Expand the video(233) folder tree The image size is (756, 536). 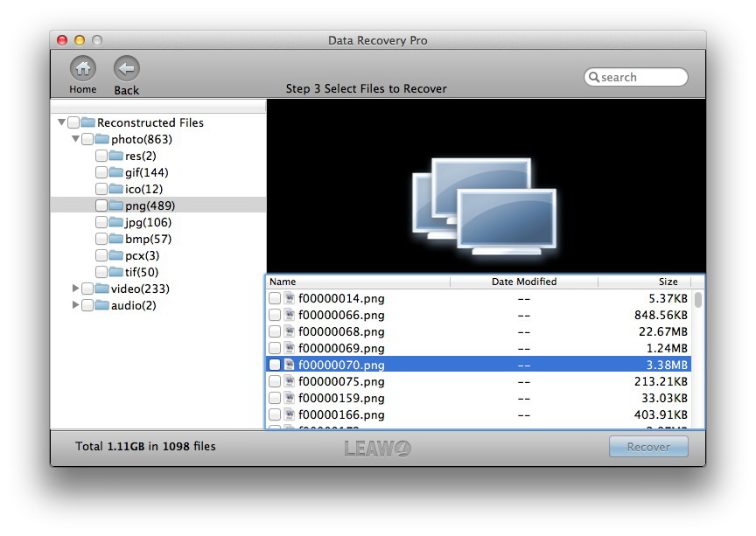[x=75, y=289]
